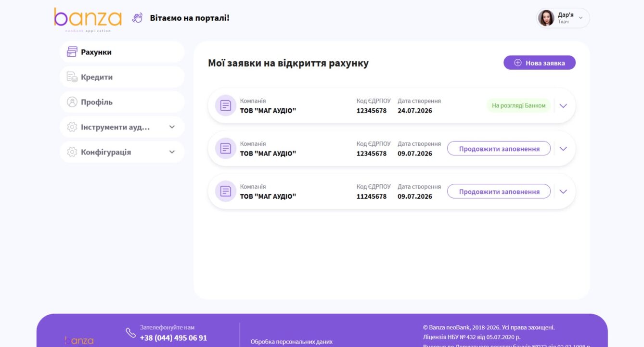The height and width of the screenshot is (347, 644).
Task: Open the Рахунки sidebar section
Action: click(122, 52)
